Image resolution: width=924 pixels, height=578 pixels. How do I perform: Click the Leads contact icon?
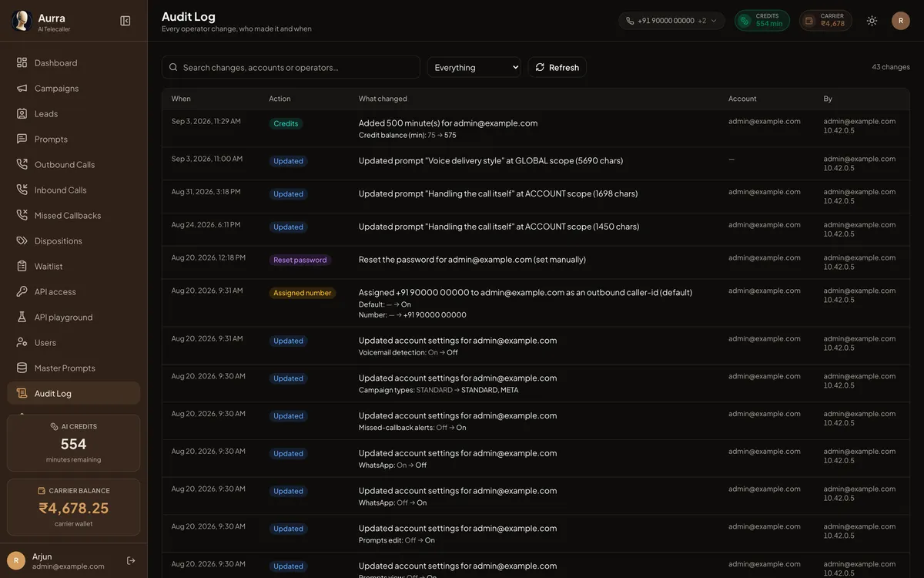click(22, 113)
